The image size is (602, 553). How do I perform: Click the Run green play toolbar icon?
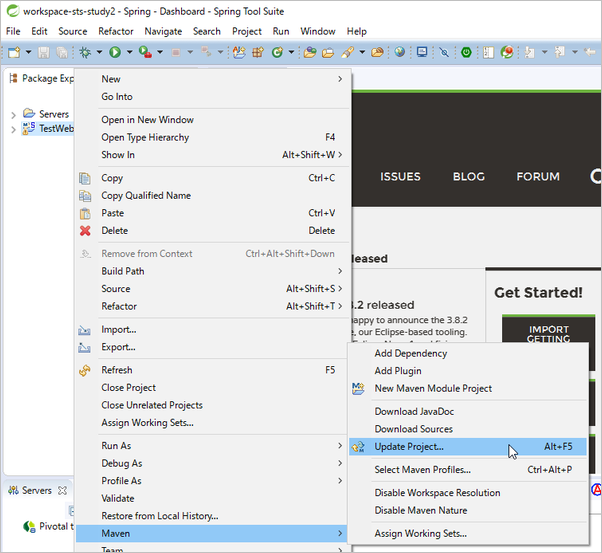[x=115, y=52]
